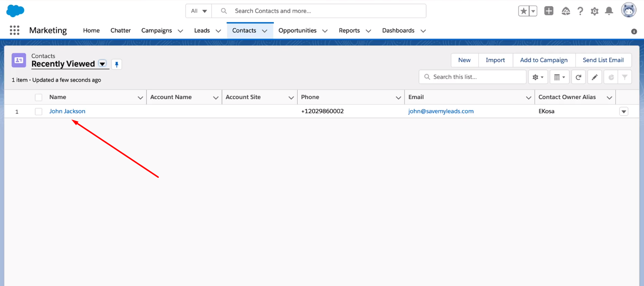Open Name column actions chevron

140,98
